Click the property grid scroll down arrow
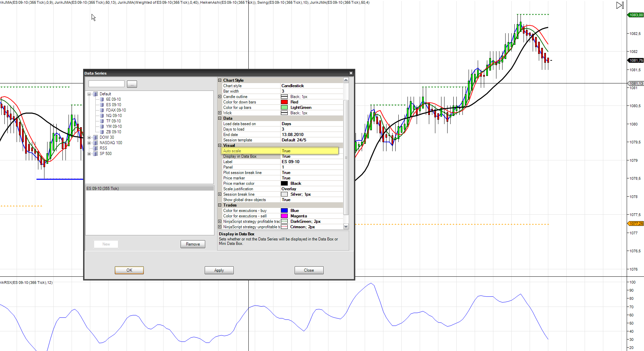This screenshot has width=644, height=351. click(x=346, y=227)
